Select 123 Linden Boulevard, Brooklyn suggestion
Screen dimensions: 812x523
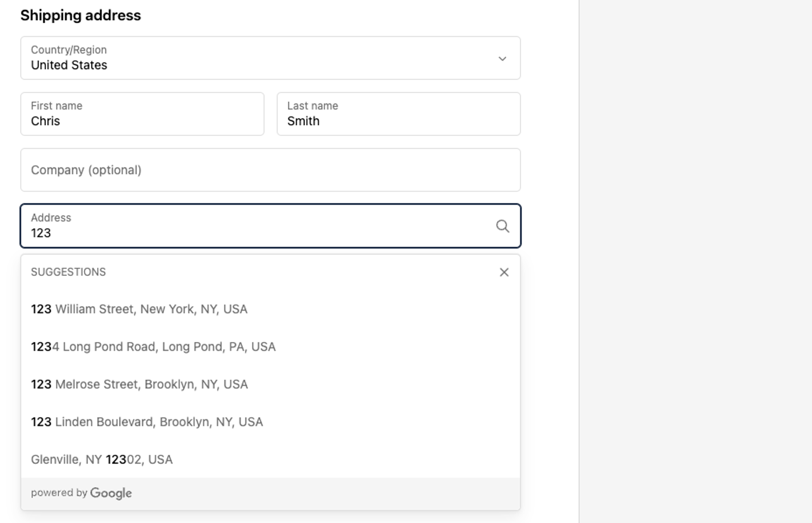click(147, 422)
